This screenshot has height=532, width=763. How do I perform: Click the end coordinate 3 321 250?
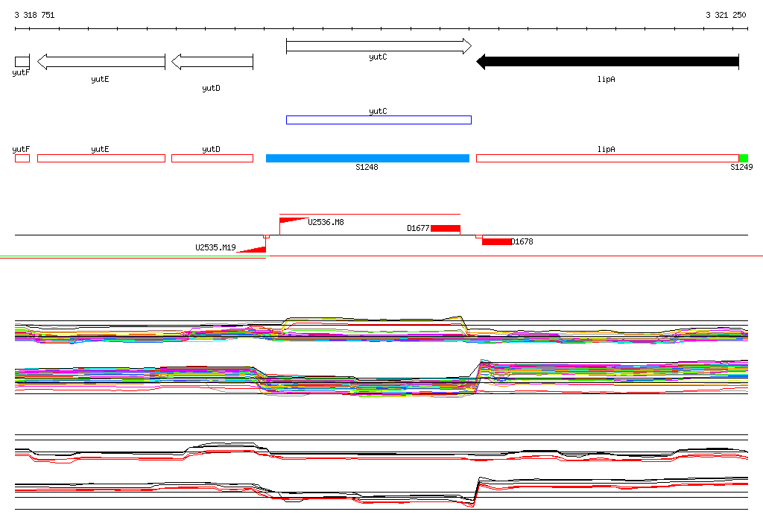click(726, 15)
